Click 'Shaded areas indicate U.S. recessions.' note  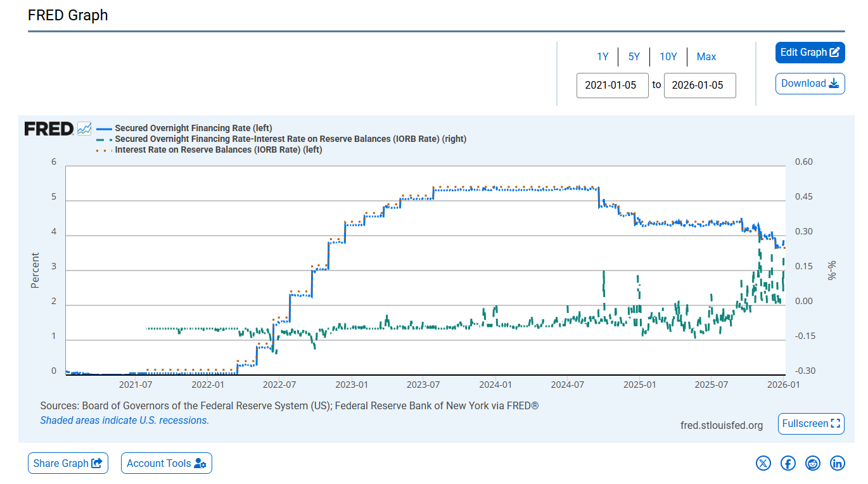125,420
